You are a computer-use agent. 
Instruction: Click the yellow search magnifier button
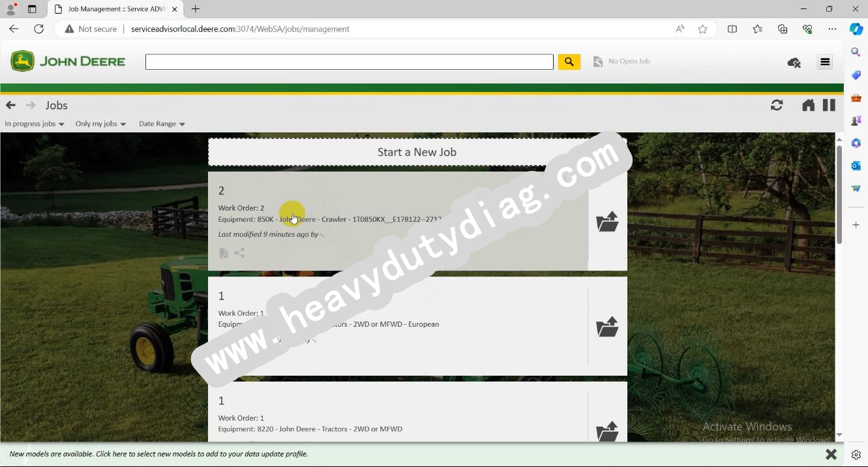[569, 61]
